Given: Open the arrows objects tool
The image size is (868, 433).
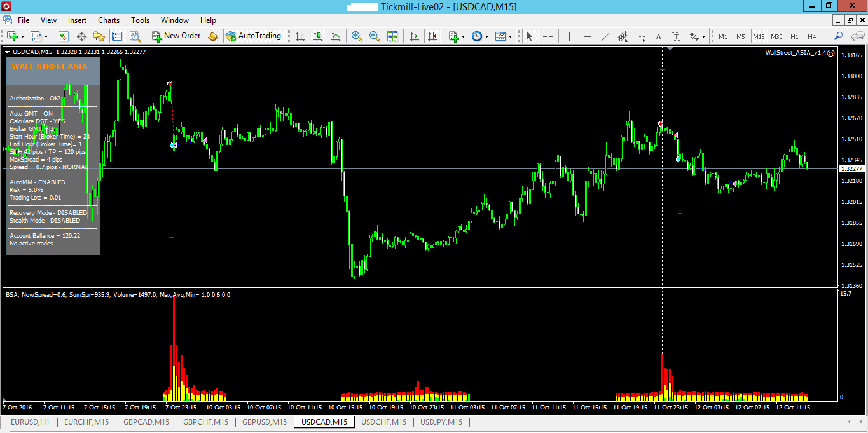Looking at the screenshot, I should (694, 36).
